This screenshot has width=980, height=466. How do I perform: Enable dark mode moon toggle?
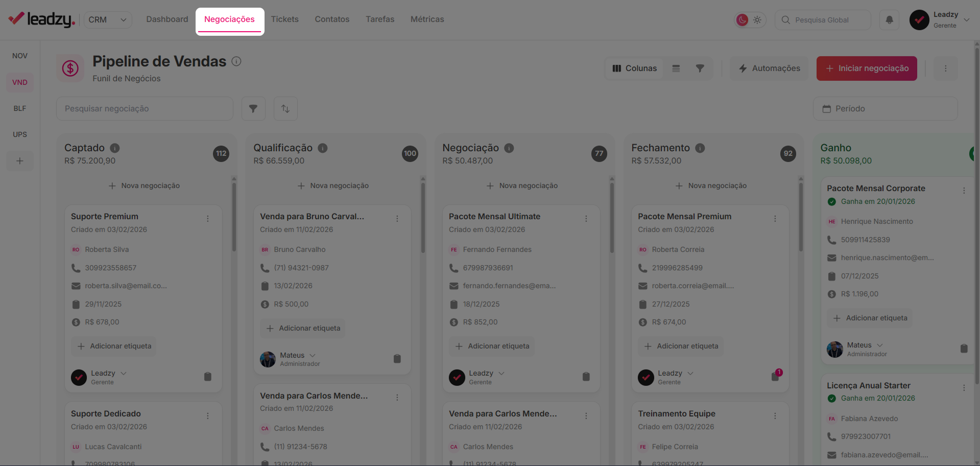point(742,20)
